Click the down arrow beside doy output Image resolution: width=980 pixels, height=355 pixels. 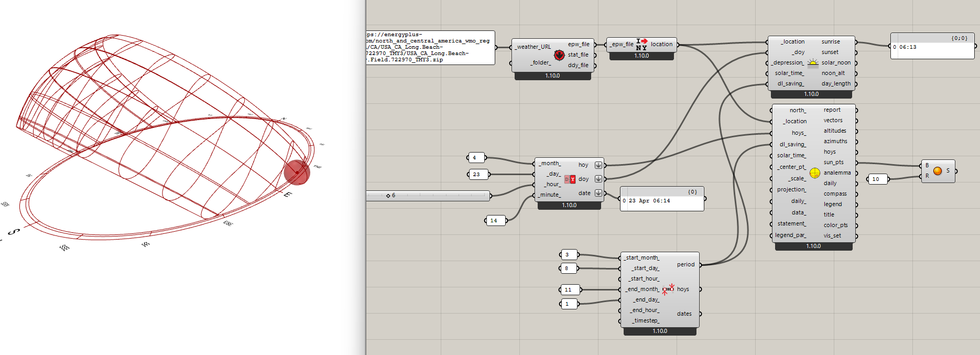click(x=598, y=179)
